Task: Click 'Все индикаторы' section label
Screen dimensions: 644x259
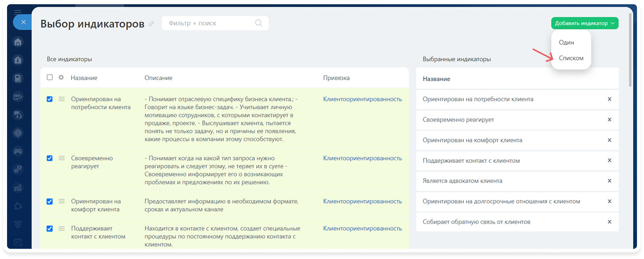Action: (69, 59)
